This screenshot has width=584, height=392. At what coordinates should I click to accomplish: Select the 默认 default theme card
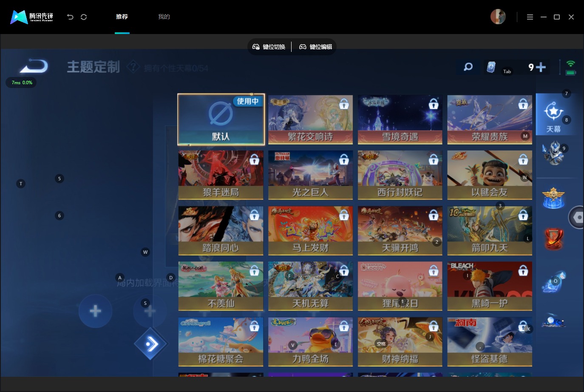click(x=221, y=119)
